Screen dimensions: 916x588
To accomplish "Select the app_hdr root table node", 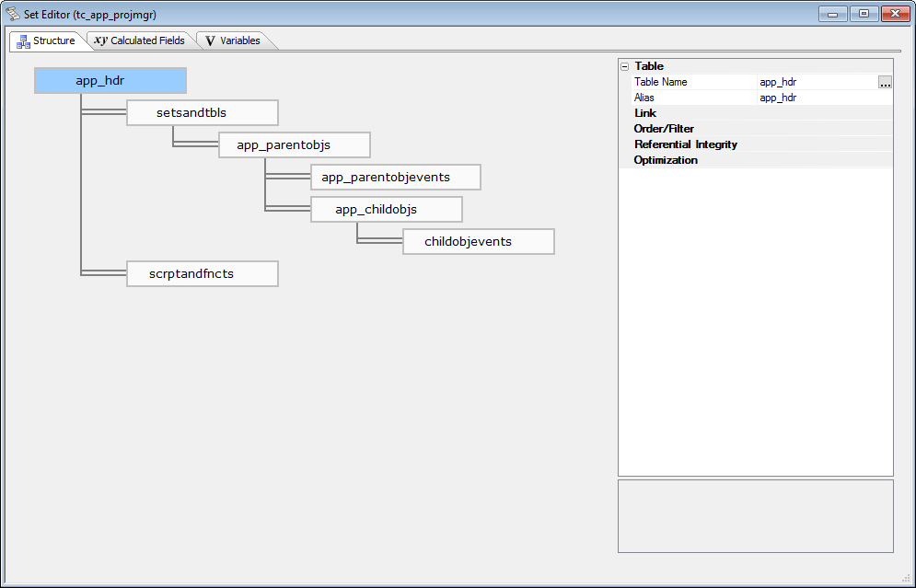I will tap(110, 81).
